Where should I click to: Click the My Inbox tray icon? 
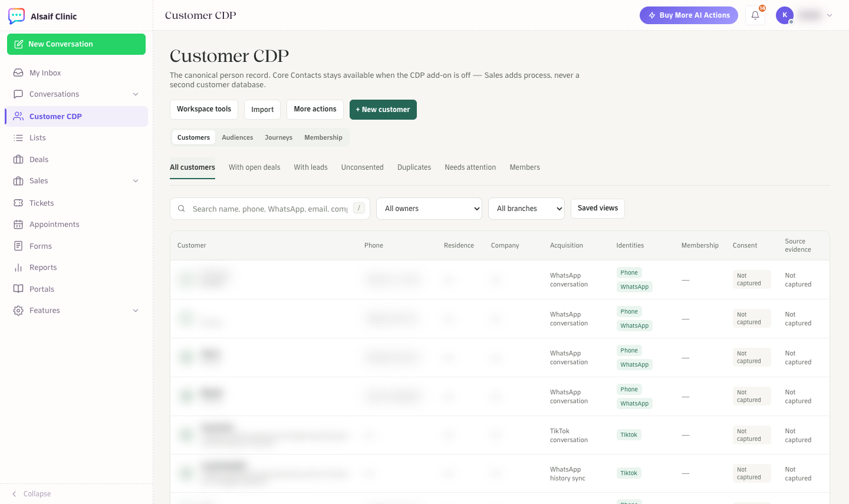point(18,73)
